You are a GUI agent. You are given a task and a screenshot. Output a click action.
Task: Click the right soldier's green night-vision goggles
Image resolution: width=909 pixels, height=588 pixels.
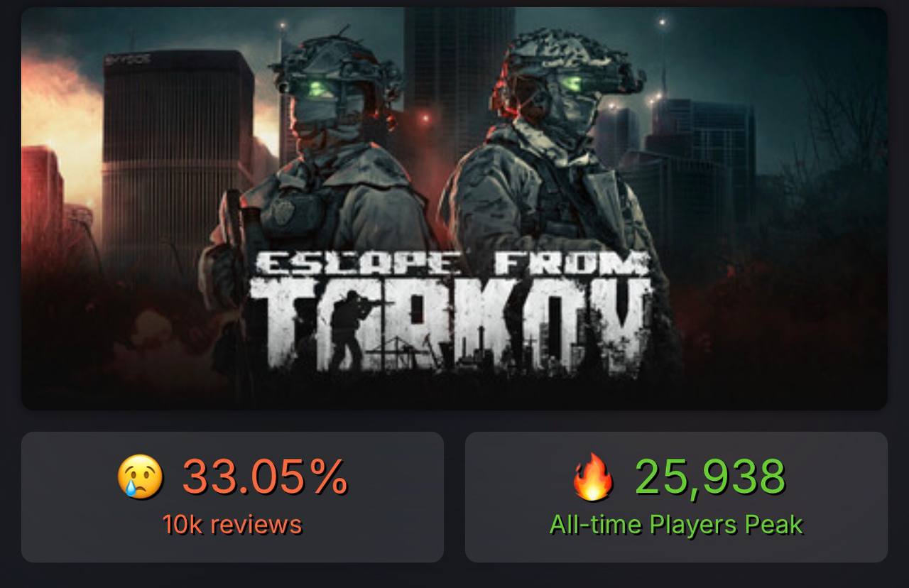[x=573, y=83]
